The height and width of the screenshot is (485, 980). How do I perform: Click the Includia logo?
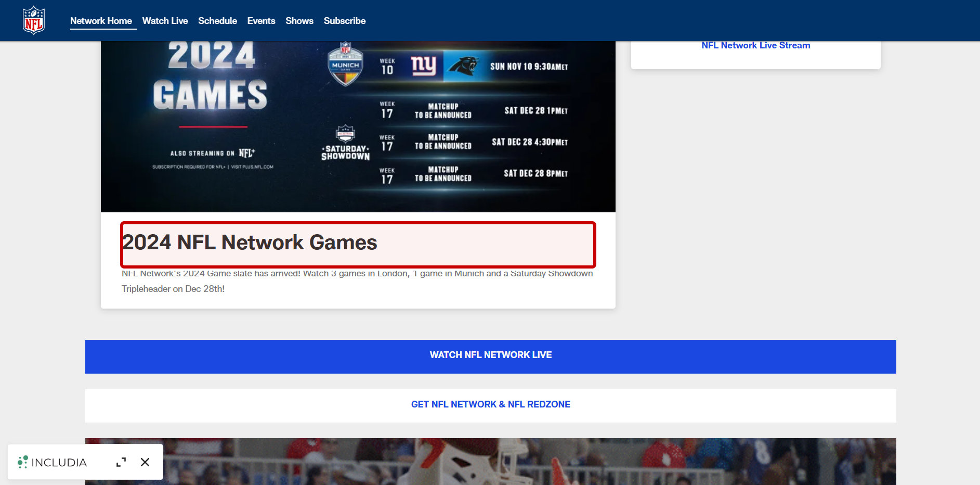point(52,462)
